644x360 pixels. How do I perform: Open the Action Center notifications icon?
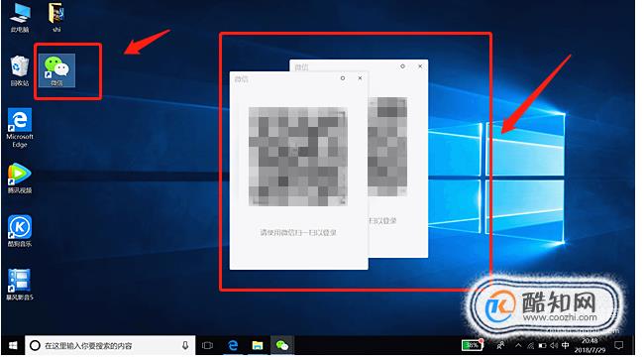[619, 345]
